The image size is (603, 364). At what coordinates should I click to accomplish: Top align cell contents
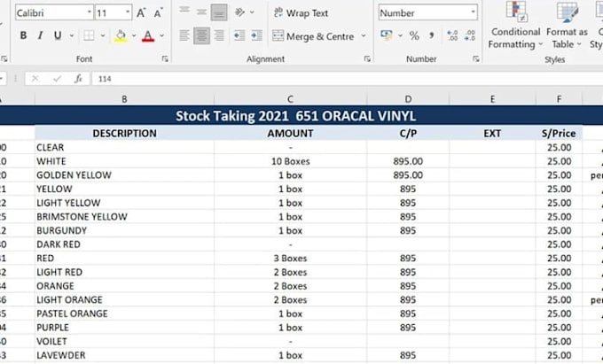click(x=184, y=12)
